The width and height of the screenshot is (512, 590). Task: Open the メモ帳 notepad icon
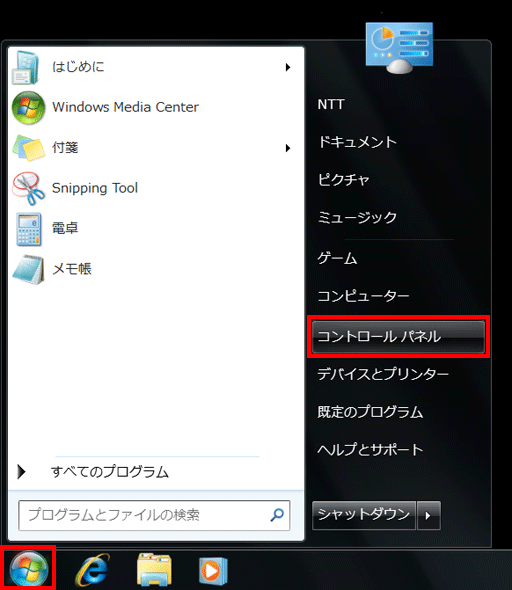click(29, 269)
